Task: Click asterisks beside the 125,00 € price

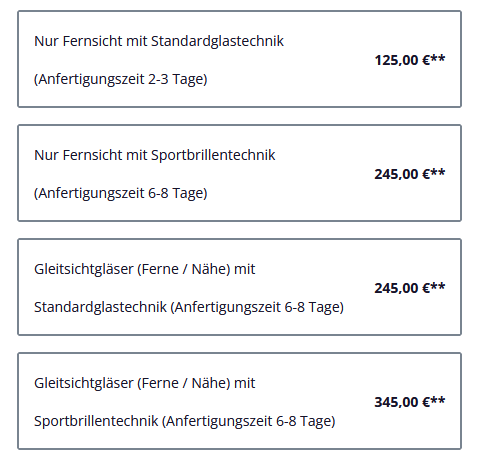Action: click(438, 58)
